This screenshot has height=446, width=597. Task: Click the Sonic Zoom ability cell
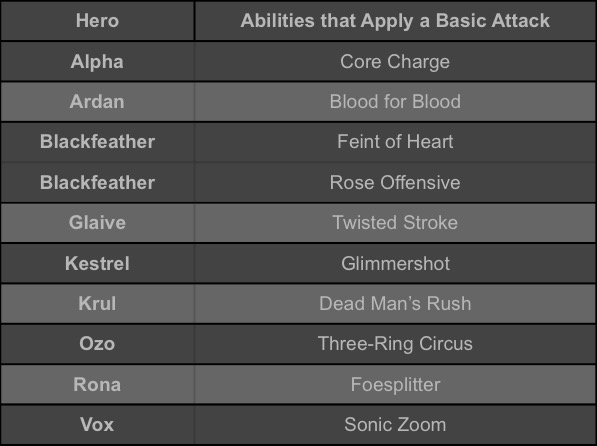(x=395, y=425)
